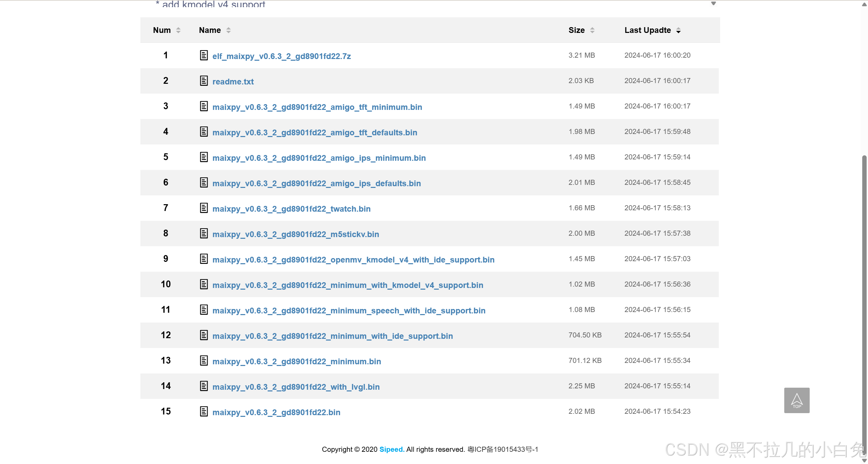
Task: Click the Size column header
Action: (576, 30)
